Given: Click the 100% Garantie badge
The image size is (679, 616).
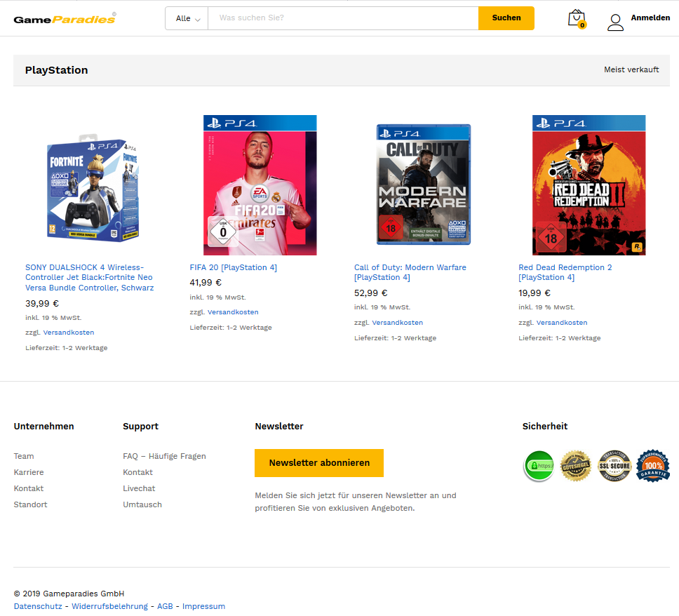Looking at the screenshot, I should click(653, 466).
